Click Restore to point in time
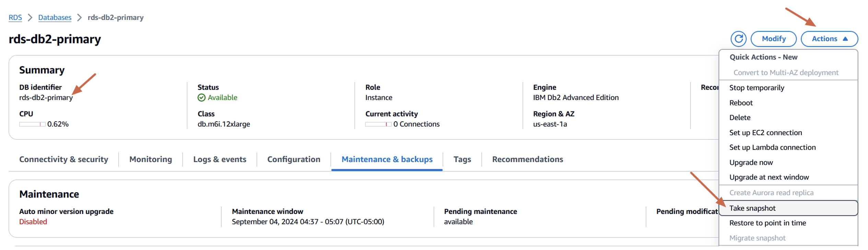Image resolution: width=868 pixels, height=250 pixels. pos(767,223)
